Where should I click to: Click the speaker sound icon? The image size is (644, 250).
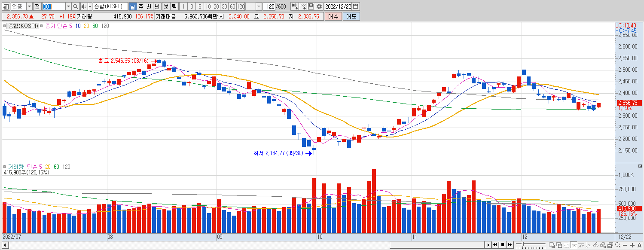coord(83,6)
